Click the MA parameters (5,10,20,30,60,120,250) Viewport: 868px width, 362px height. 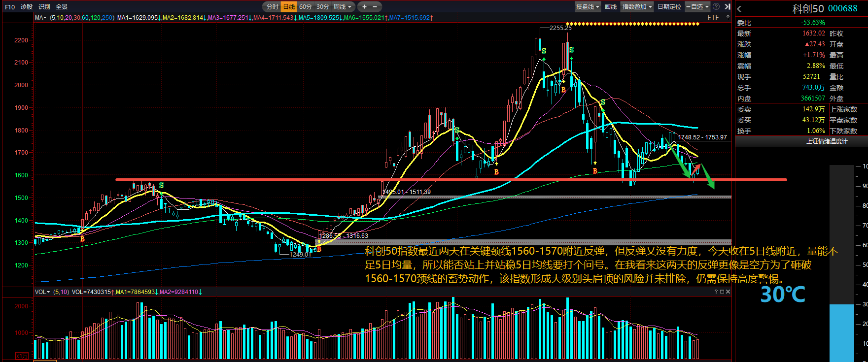point(82,18)
